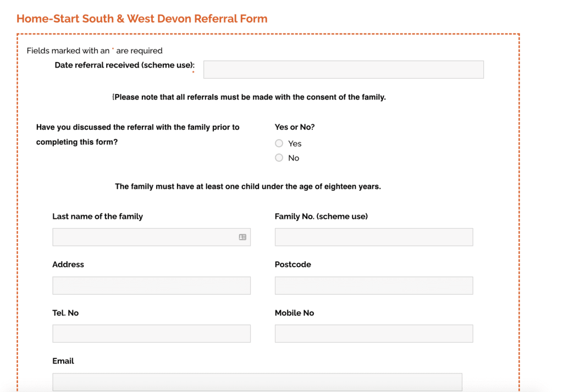Focus the Postcode input box
The image size is (563, 392).
pyautogui.click(x=373, y=285)
